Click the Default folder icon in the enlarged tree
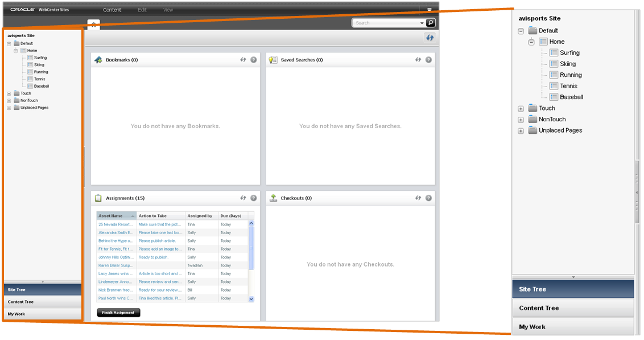 click(532, 30)
